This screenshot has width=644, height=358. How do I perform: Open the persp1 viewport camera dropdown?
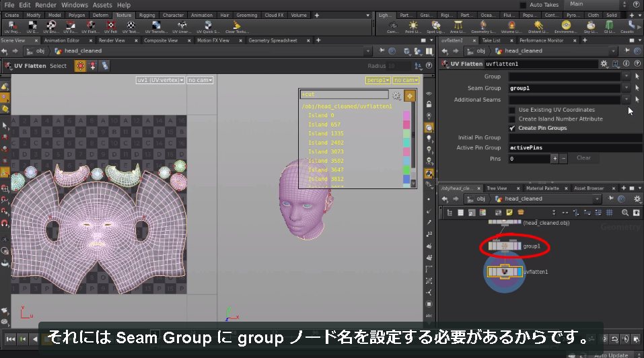coord(378,80)
